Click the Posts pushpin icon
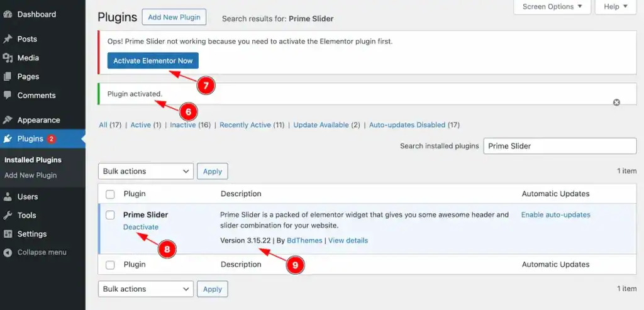This screenshot has width=644, height=310. pos(8,39)
